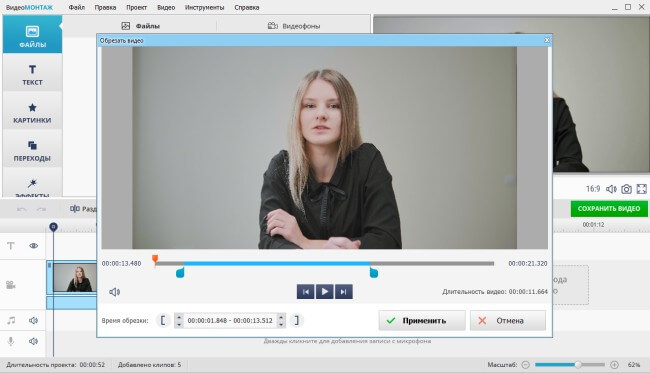Viewport: 650px width, 373px height.
Task: Open the Инструменты menu
Action: coord(204,7)
